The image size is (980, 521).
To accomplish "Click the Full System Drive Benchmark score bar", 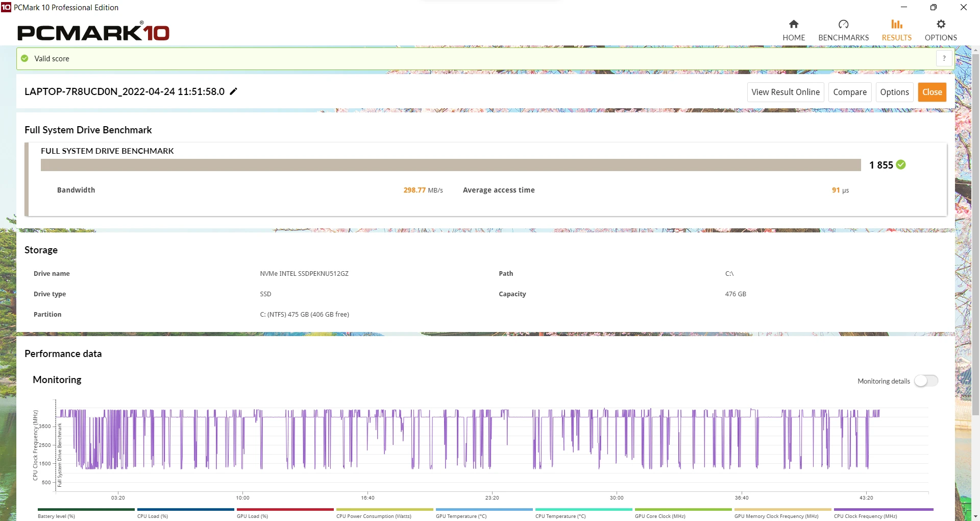I will (x=451, y=165).
